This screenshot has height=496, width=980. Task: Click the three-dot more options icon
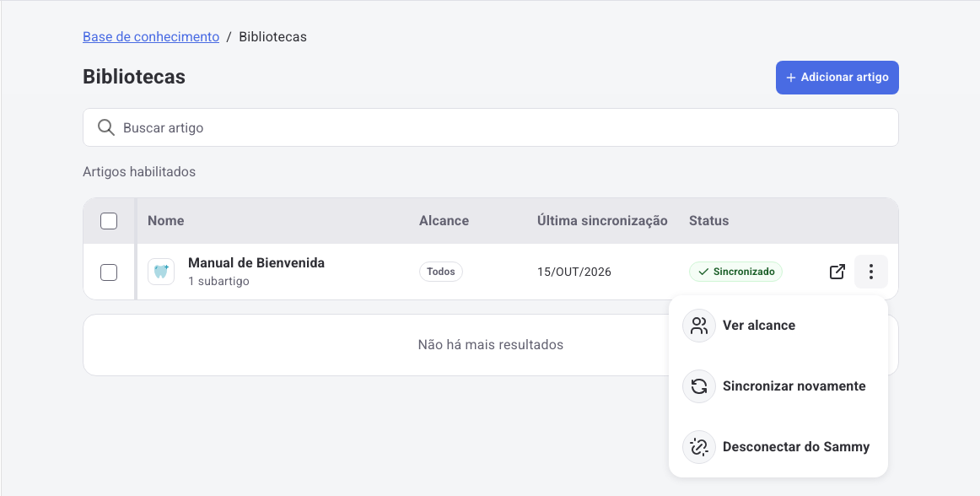click(x=870, y=272)
